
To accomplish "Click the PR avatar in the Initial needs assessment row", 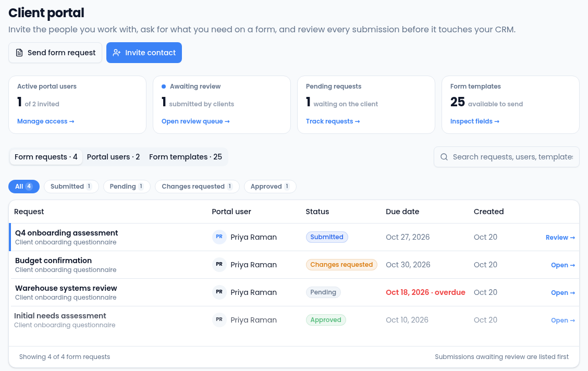I will point(219,319).
